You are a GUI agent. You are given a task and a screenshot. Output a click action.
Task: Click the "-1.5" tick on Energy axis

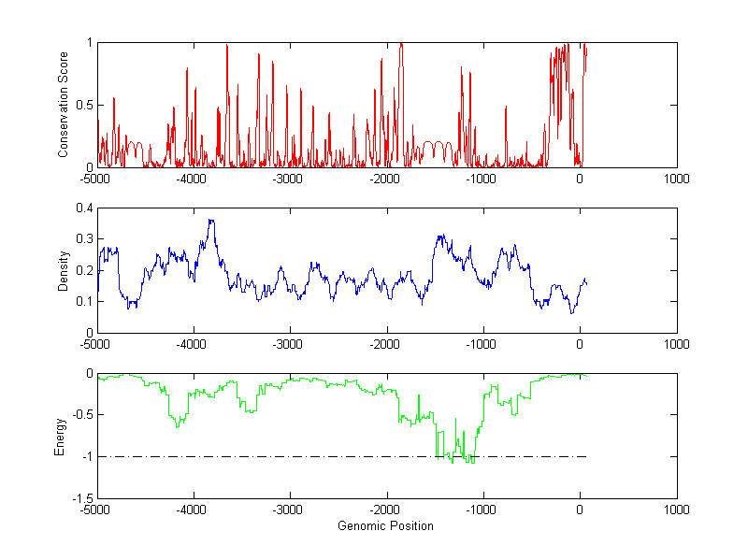click(x=82, y=498)
